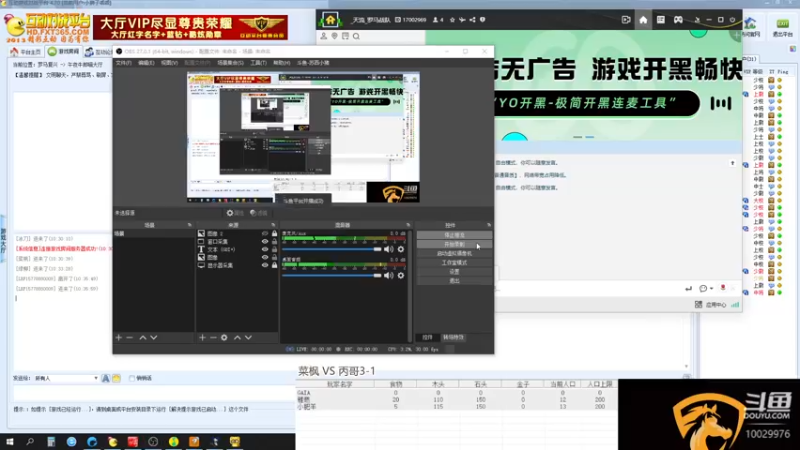Click the video camera icon in YY window top bar
The image size is (800, 450).
click(626, 20)
